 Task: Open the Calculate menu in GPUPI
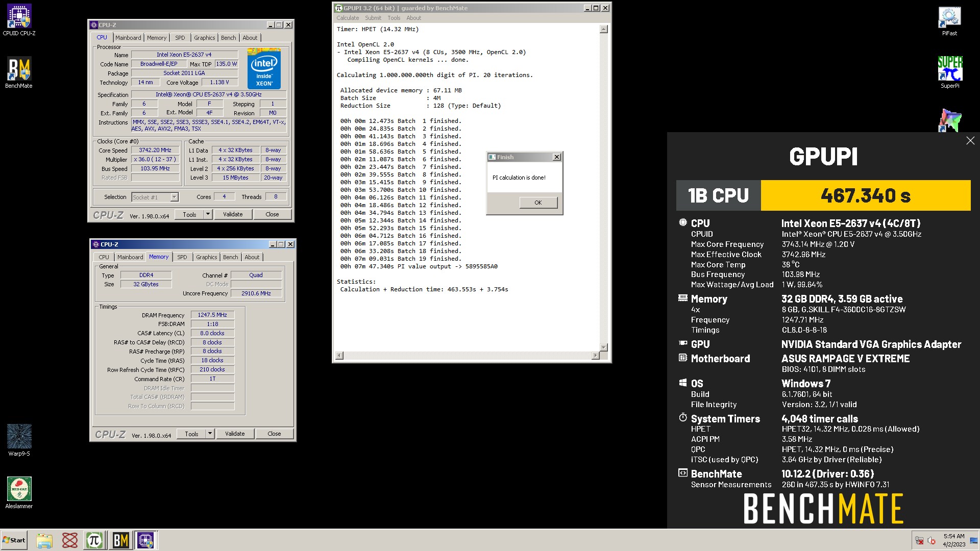tap(348, 18)
